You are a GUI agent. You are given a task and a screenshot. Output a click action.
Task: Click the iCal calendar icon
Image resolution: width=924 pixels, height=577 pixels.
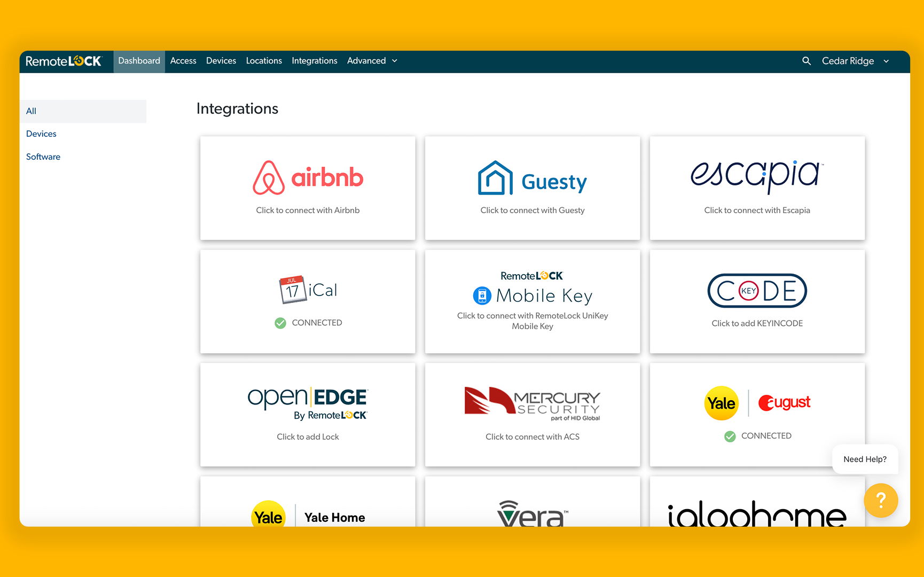[x=293, y=290]
